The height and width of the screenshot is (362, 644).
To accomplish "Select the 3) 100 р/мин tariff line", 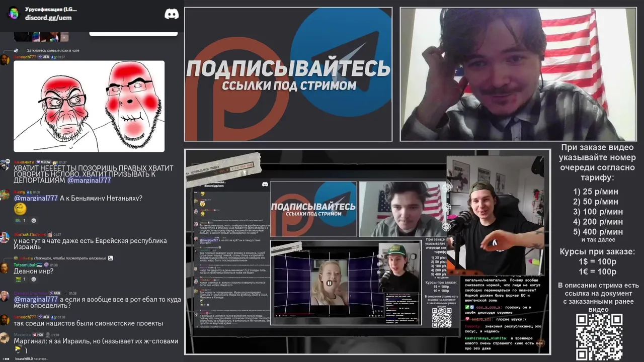I will pyautogui.click(x=598, y=212).
